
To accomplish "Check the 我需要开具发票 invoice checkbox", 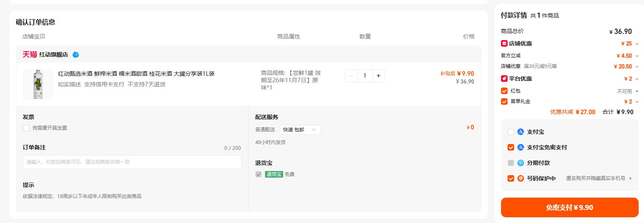I will (26, 128).
